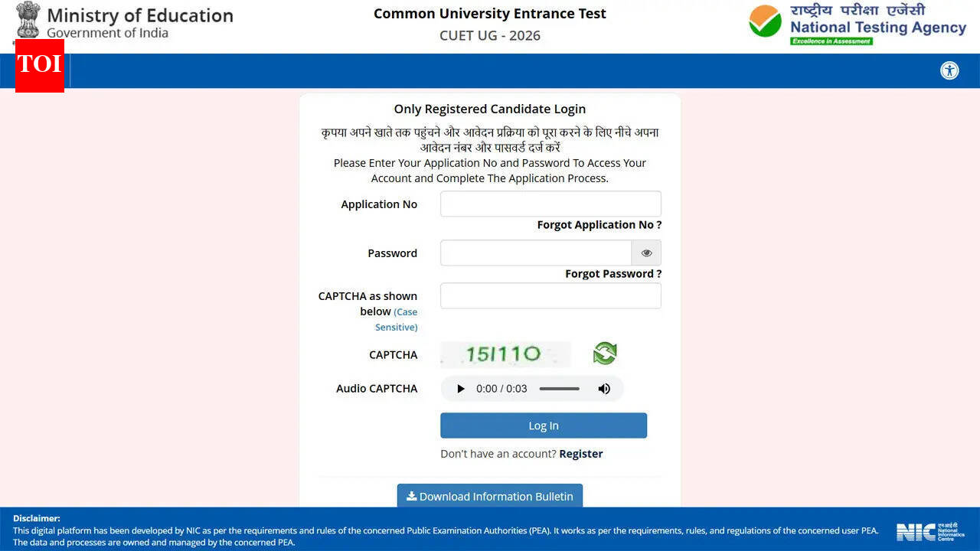Click the TOI logo
Viewport: 980px width, 551px height.
[x=39, y=67]
